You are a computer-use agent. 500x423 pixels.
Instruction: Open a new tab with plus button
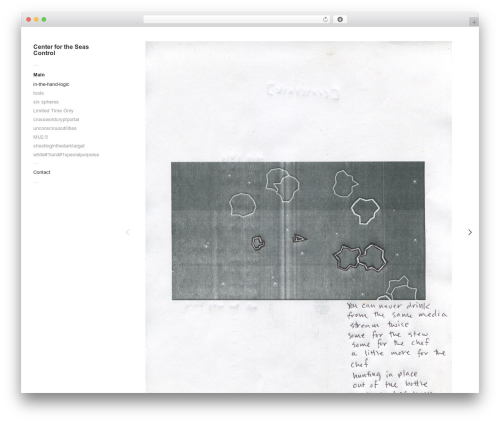tap(474, 22)
